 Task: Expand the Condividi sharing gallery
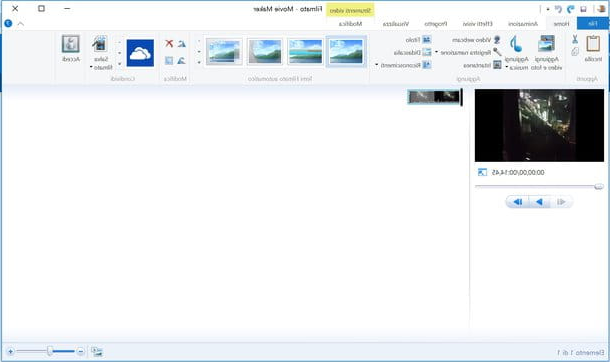click(x=119, y=63)
